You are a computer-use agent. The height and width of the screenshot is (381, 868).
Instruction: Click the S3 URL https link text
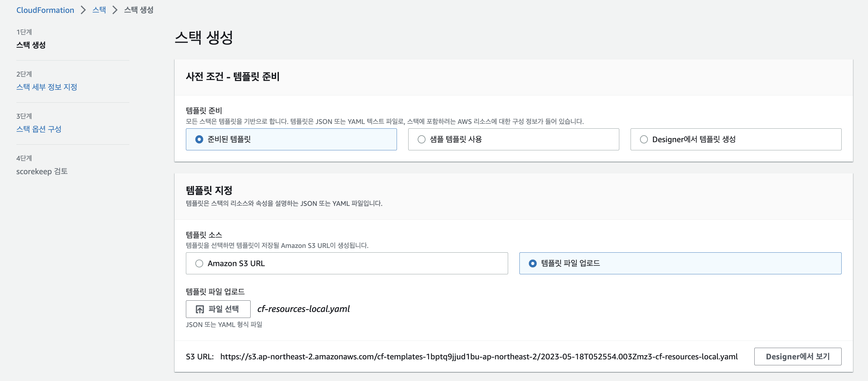(479, 357)
